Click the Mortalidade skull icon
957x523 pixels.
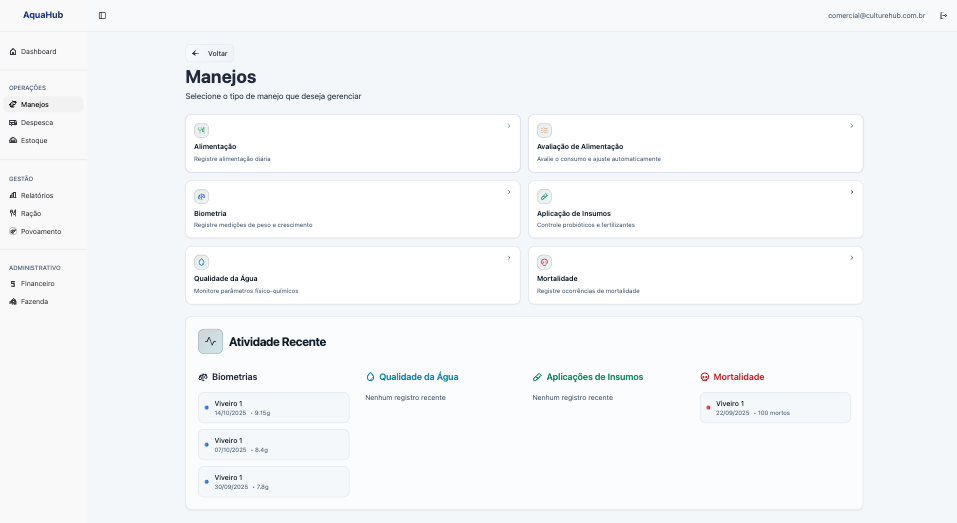(544, 262)
